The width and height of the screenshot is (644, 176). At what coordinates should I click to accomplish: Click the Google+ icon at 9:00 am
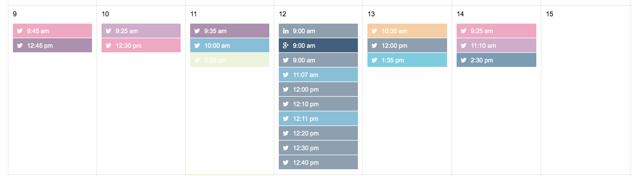286,45
